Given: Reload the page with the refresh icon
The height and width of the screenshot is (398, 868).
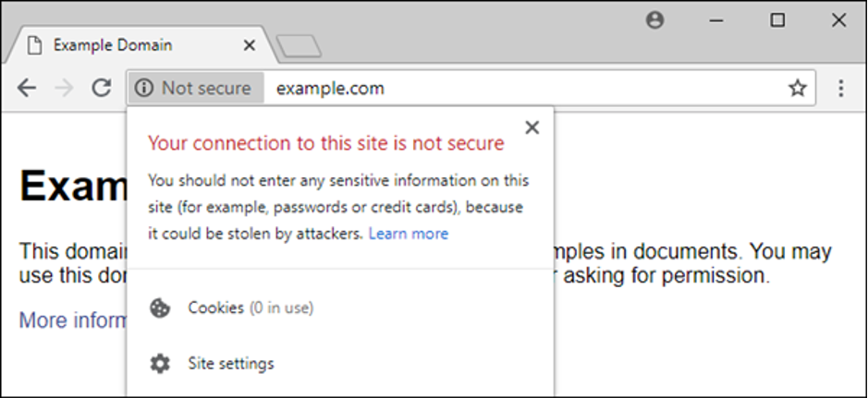Looking at the screenshot, I should click(x=102, y=88).
